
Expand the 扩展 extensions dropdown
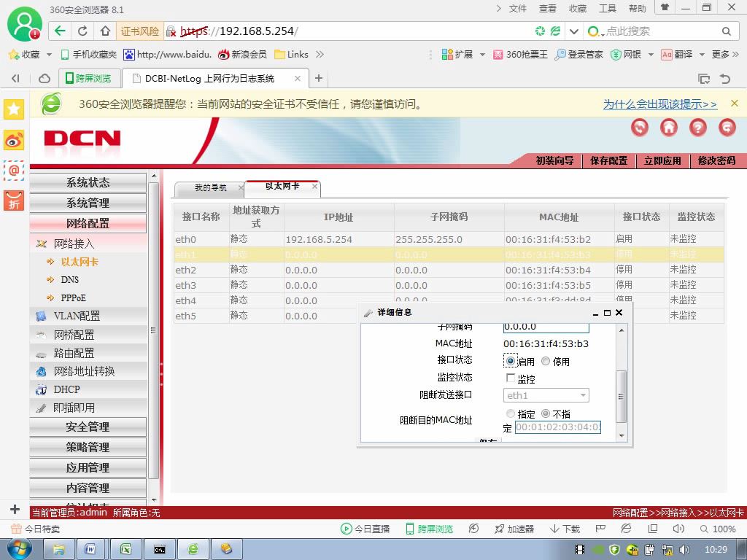pos(481,55)
